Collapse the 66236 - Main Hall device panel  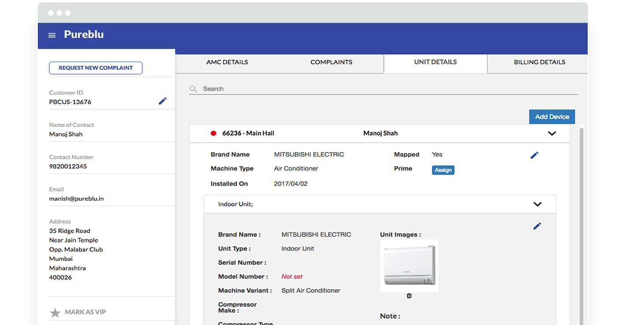pyautogui.click(x=552, y=134)
